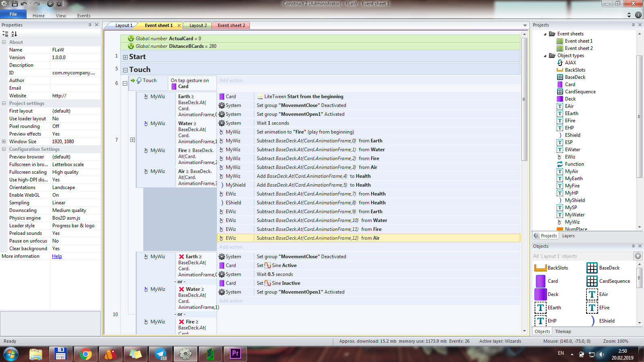Click the Undo arrow icon
This screenshot has width=644, height=362.
coord(24,4)
